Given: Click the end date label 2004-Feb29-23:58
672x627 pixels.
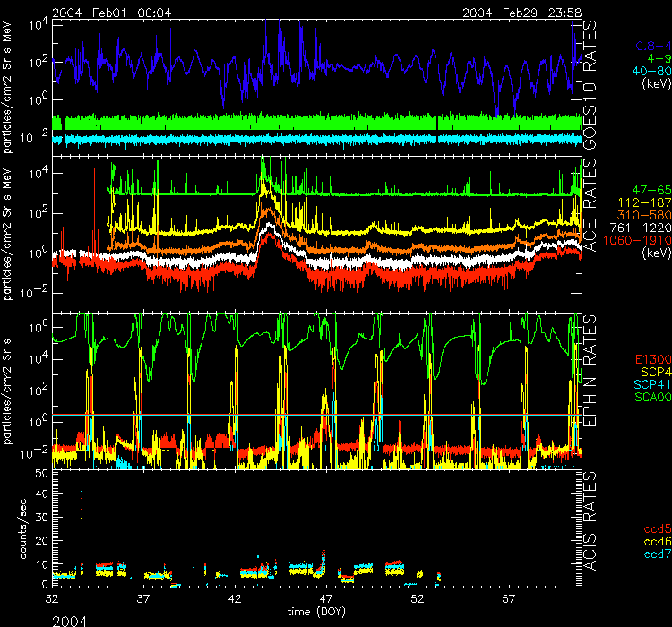Looking at the screenshot, I should click(516, 12).
